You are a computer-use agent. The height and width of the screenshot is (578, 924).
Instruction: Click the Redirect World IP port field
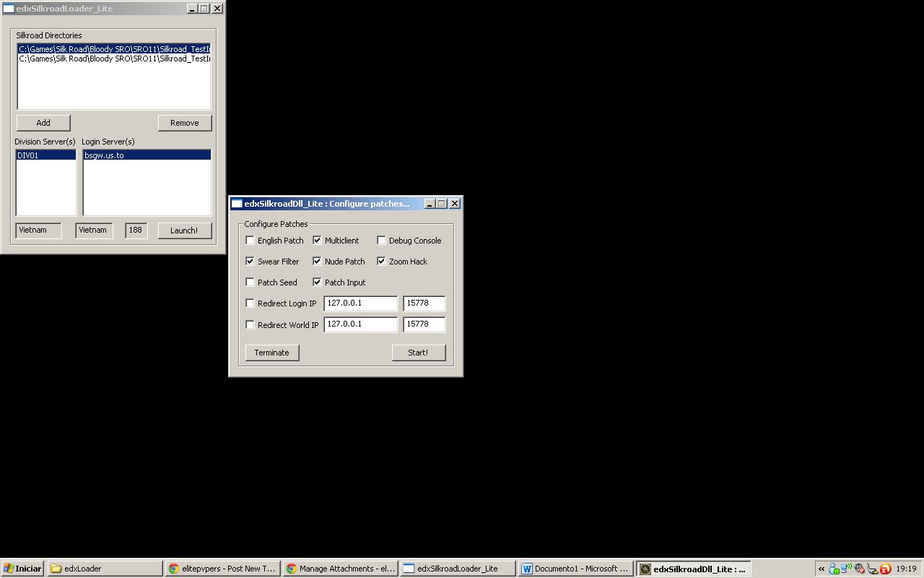click(x=424, y=324)
